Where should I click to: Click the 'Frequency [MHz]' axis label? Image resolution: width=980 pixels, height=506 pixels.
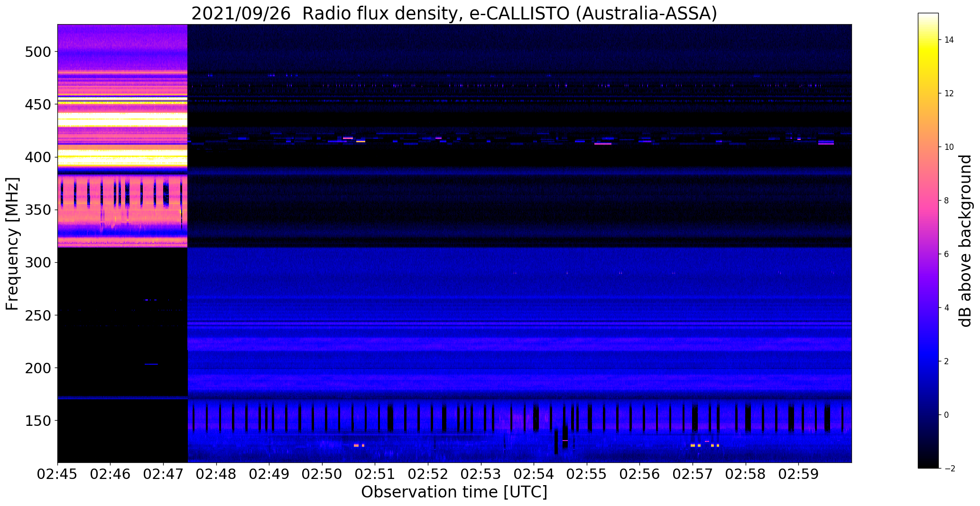tap(13, 244)
